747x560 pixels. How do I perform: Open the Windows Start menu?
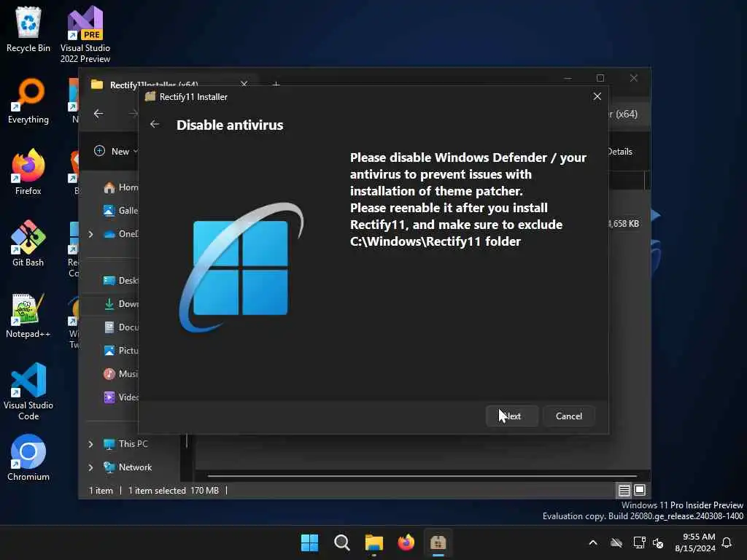(309, 542)
